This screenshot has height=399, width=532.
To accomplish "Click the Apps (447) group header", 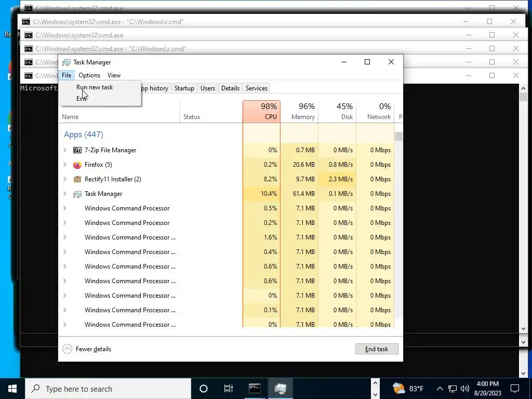I will click(84, 135).
